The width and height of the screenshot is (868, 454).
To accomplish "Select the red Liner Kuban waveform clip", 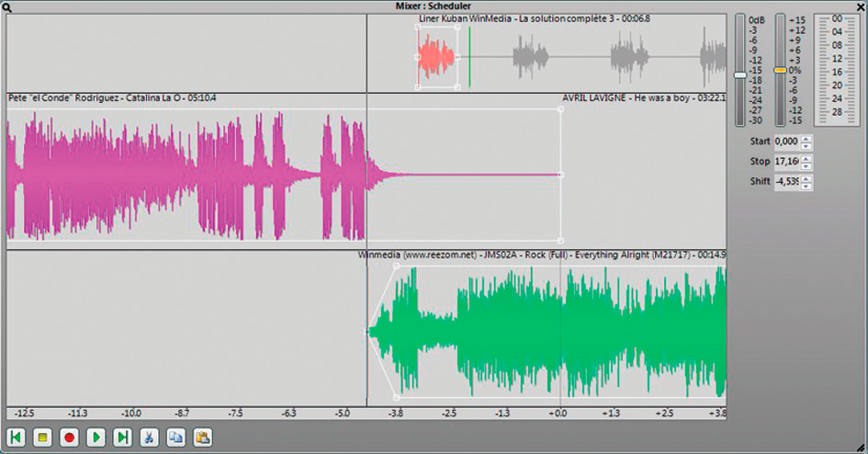I will 436,57.
